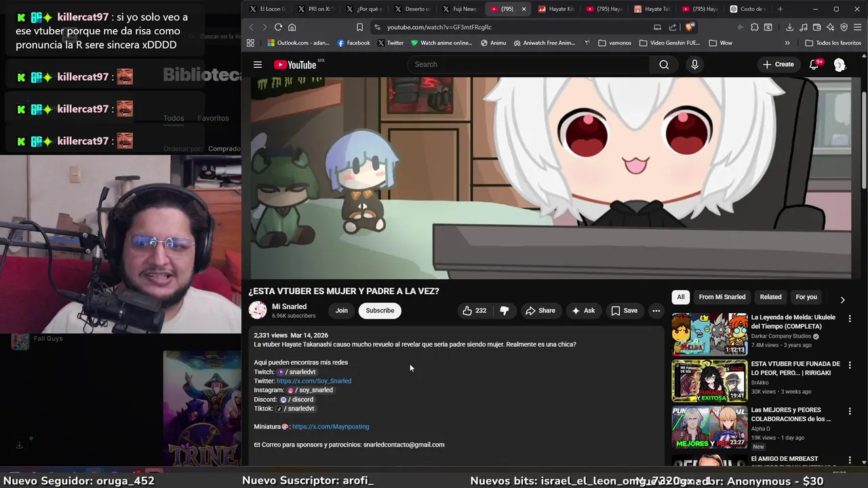Open options for Las MEJORES y PEORES video
The width and height of the screenshot is (868, 488).
[x=850, y=411]
